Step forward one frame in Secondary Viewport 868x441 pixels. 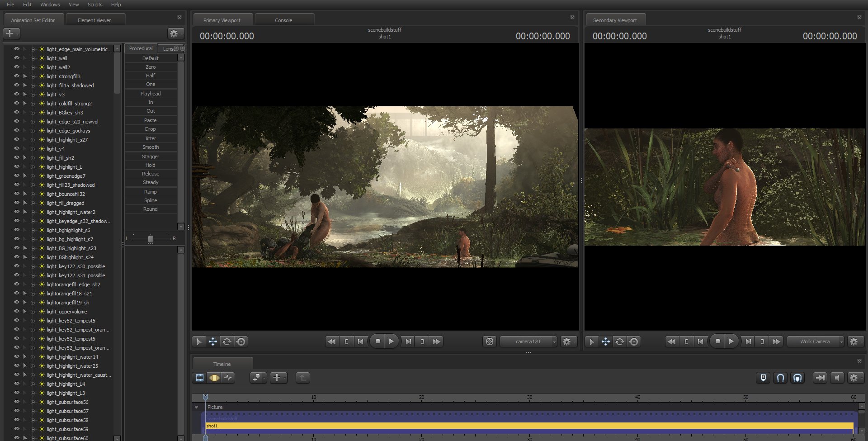coord(748,341)
